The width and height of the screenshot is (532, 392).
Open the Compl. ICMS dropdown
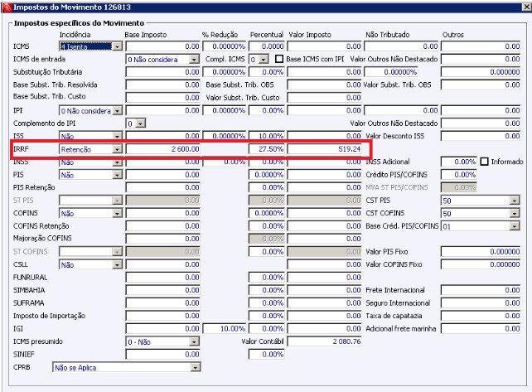(264, 60)
